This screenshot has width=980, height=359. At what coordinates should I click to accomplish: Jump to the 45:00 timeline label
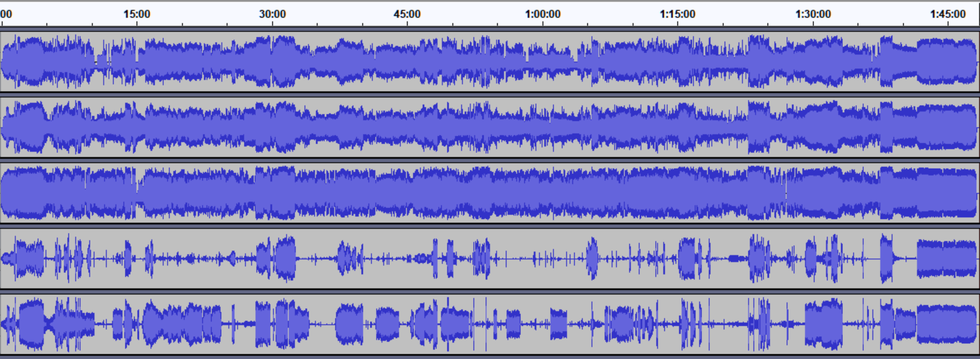[407, 14]
